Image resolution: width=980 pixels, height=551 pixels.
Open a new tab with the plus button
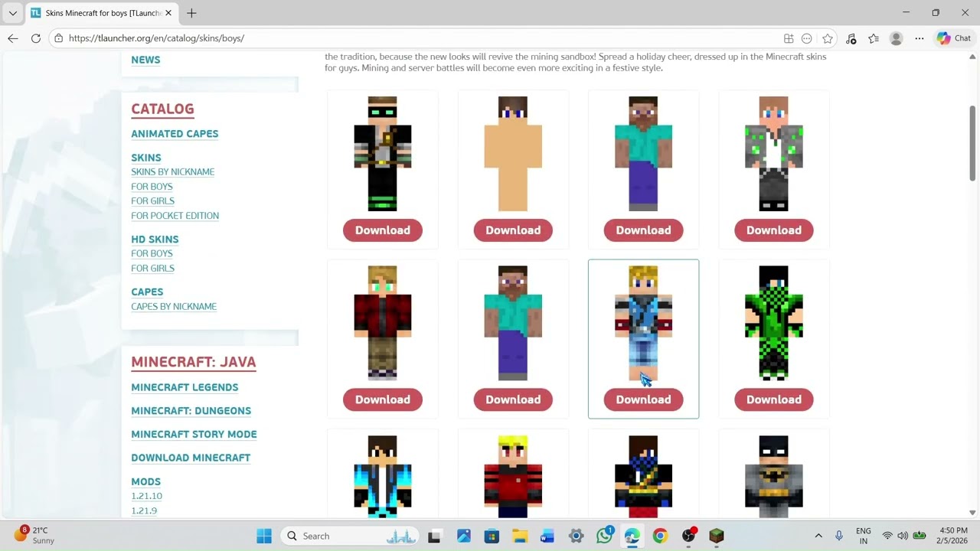coord(191,13)
